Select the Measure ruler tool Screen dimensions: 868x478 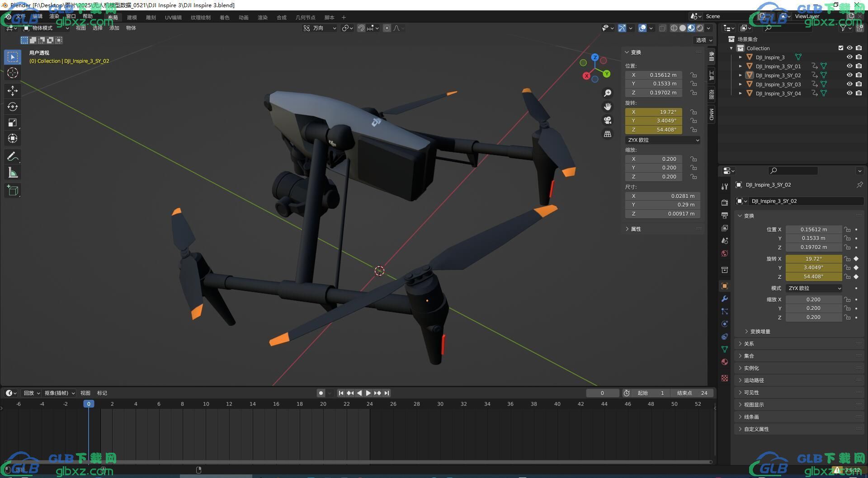[x=13, y=173]
